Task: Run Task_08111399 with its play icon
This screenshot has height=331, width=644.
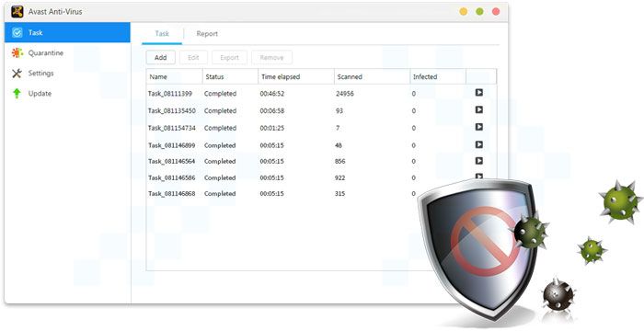Action: coord(479,92)
